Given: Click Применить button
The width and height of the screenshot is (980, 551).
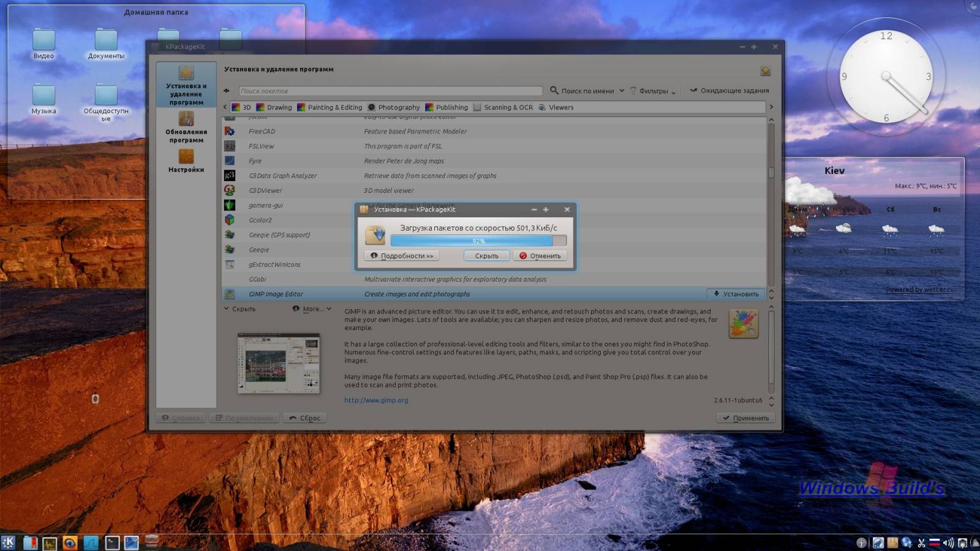Looking at the screenshot, I should (745, 418).
